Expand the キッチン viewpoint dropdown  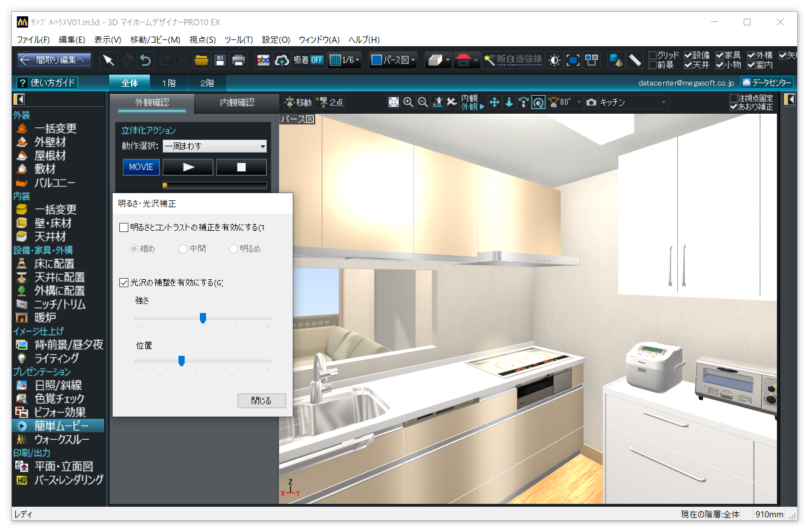coord(664,102)
